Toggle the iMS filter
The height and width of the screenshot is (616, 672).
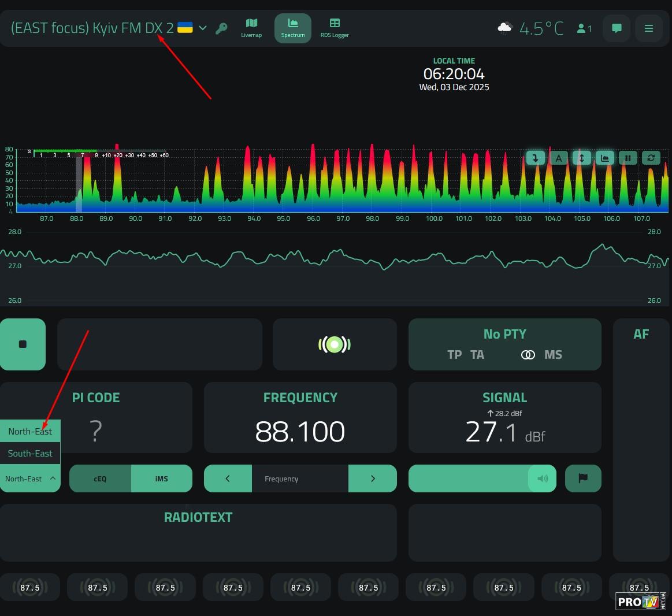point(162,478)
